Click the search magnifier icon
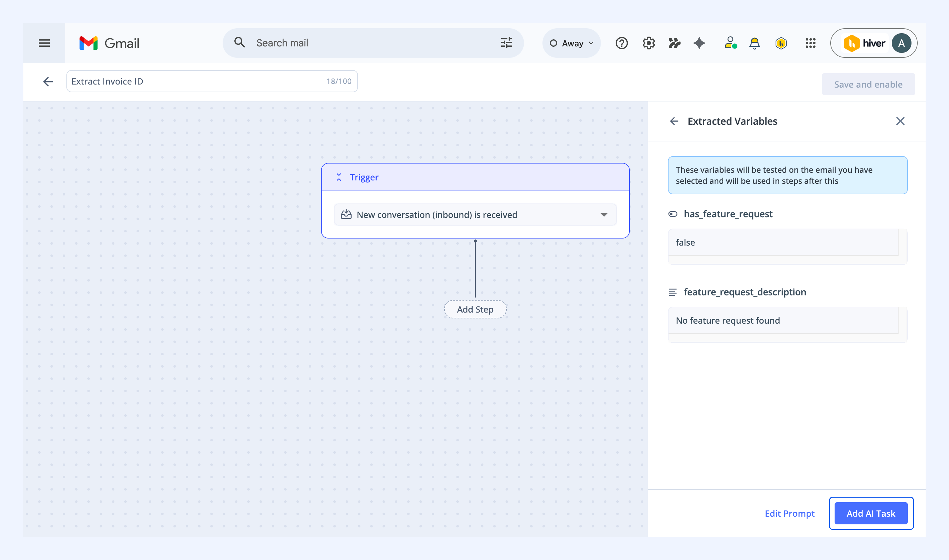 [x=240, y=43]
